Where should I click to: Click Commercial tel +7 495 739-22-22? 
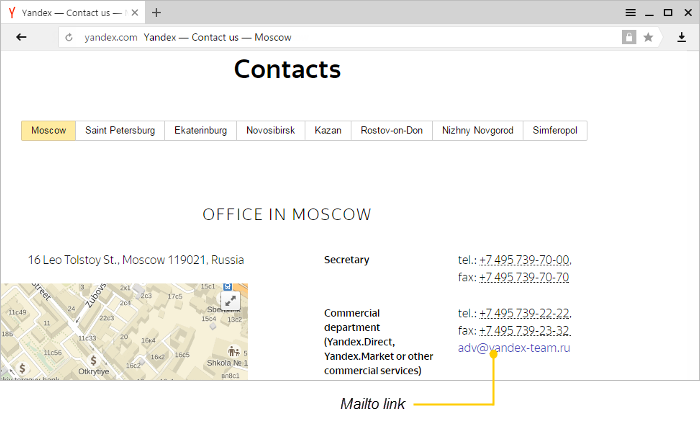524,313
